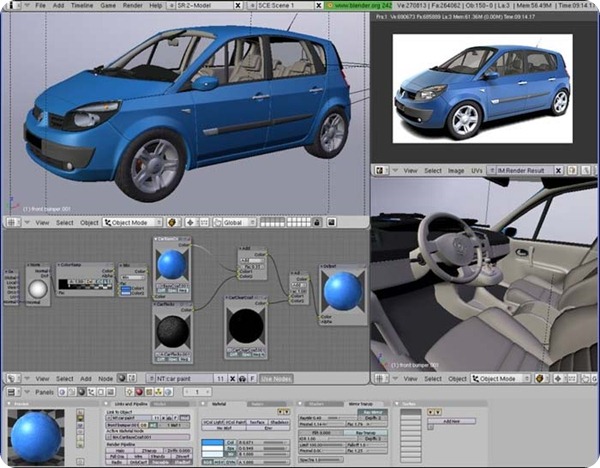Viewport: 600px width, 468px height.
Task: Click draw type icon in interior 3D view
Action: point(540,378)
